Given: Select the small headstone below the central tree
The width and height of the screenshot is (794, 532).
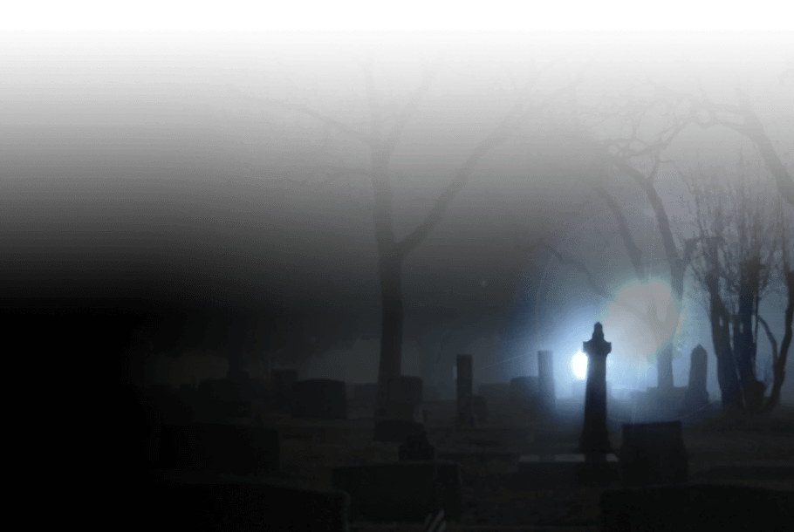Looking at the screenshot, I should [416, 447].
